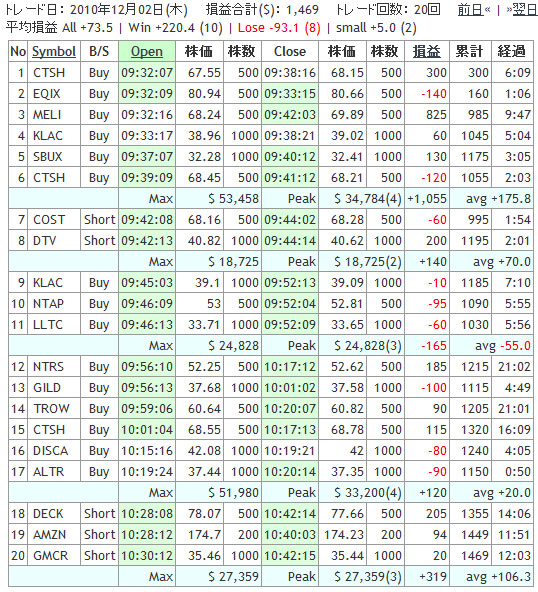Select the TROW close time 10:20:07
This screenshot has width=538, height=592.
click(290, 408)
